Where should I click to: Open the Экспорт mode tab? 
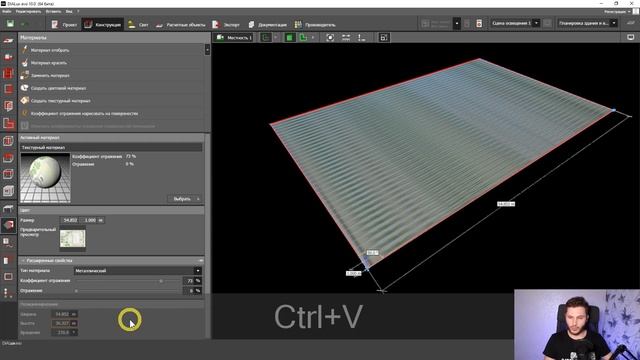point(226,24)
